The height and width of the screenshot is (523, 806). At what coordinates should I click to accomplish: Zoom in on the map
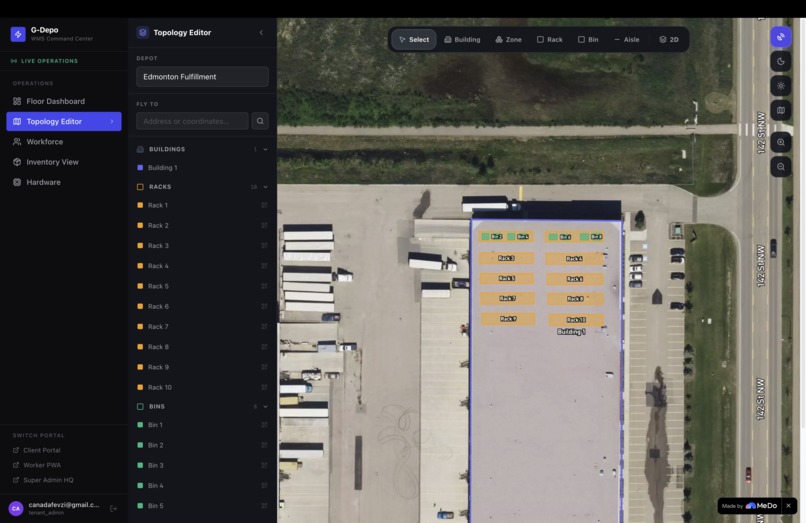[781, 142]
